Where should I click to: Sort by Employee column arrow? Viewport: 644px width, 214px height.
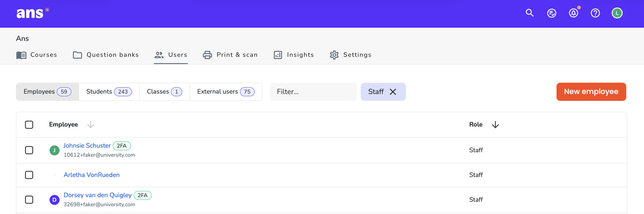coord(90,124)
